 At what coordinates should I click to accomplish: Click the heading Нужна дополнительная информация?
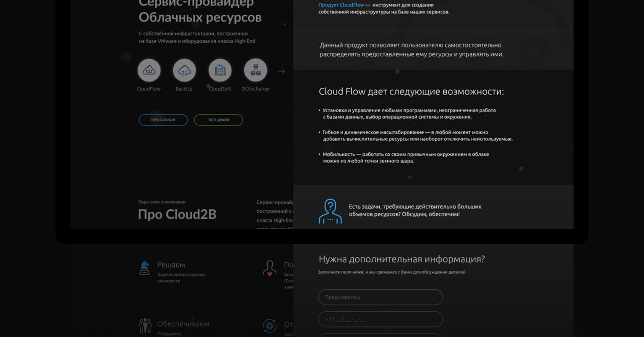pyautogui.click(x=402, y=259)
